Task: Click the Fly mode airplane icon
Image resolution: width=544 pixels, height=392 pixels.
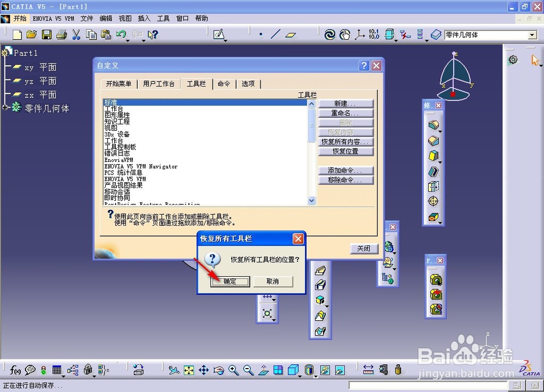Action: (174, 370)
